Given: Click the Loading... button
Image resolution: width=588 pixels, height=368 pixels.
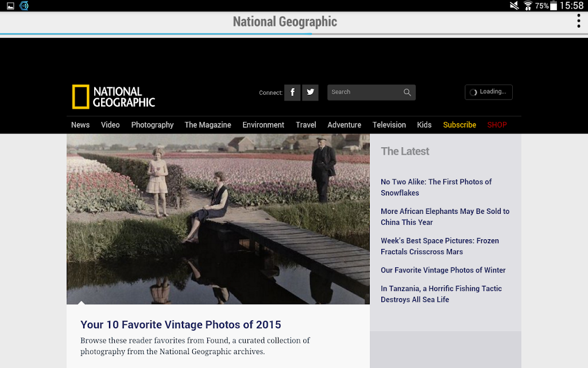Looking at the screenshot, I should pos(489,92).
